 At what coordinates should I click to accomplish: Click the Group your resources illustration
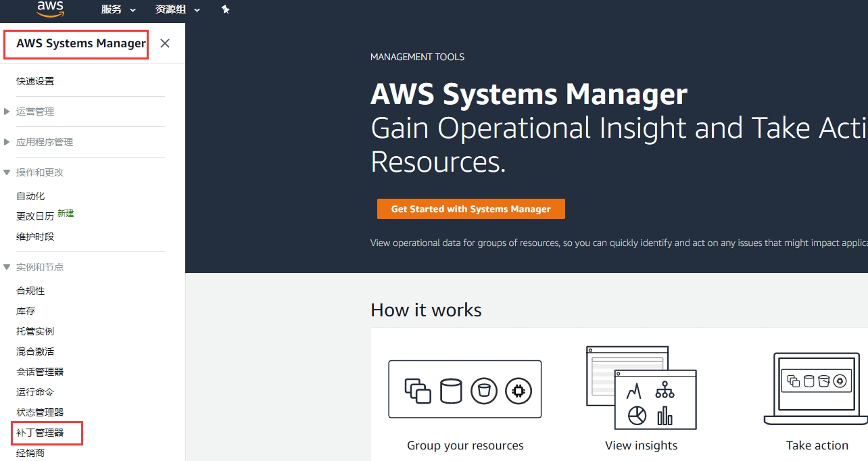(465, 389)
